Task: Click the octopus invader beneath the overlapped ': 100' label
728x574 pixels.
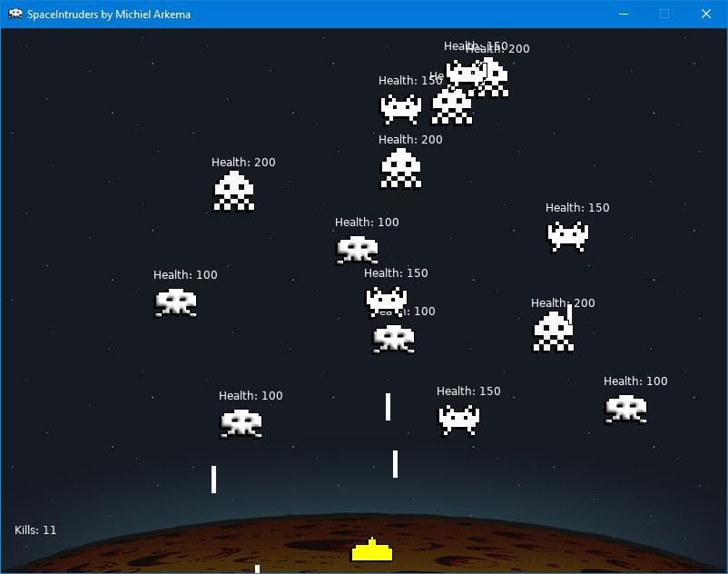Action: [x=394, y=339]
